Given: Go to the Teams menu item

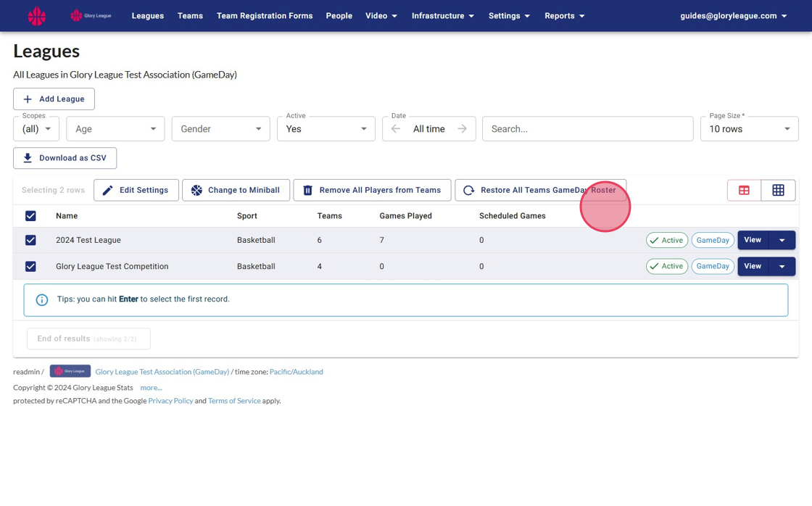Looking at the screenshot, I should pyautogui.click(x=190, y=15).
